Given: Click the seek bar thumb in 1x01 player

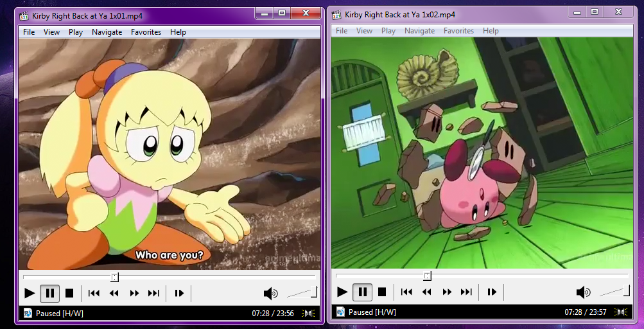Looking at the screenshot, I should (114, 278).
